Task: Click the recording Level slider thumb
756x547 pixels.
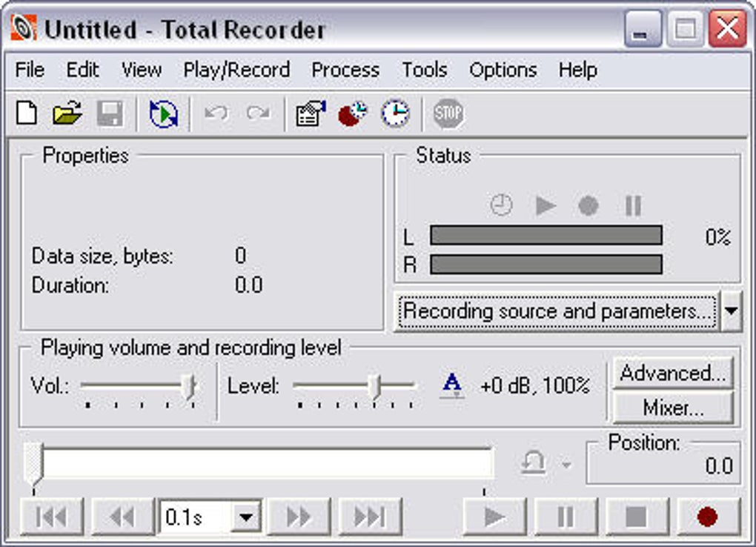Action: tap(375, 386)
